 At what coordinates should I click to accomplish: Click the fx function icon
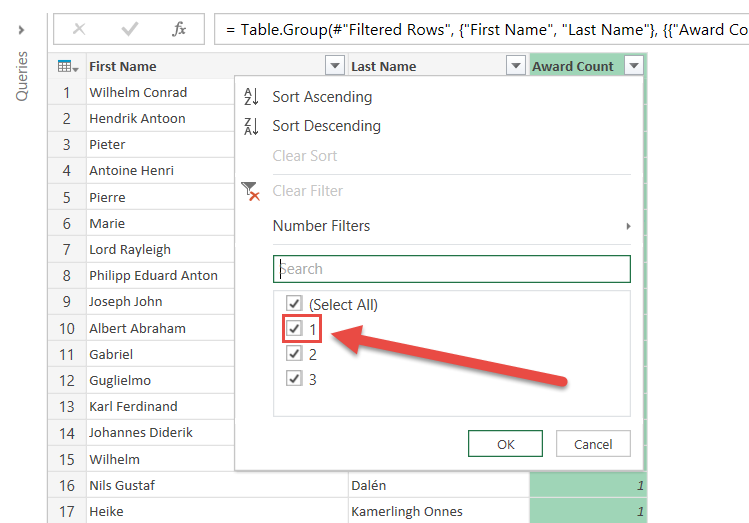pos(179,29)
